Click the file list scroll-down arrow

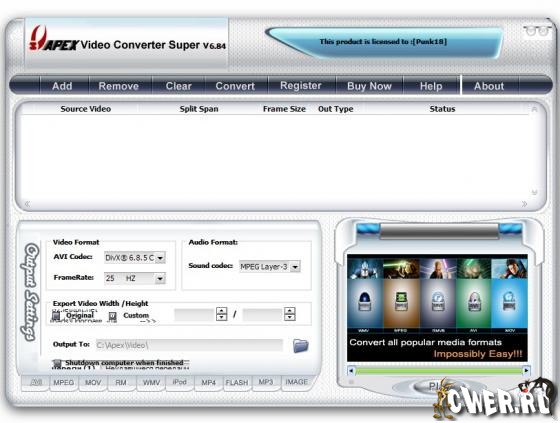(534, 192)
